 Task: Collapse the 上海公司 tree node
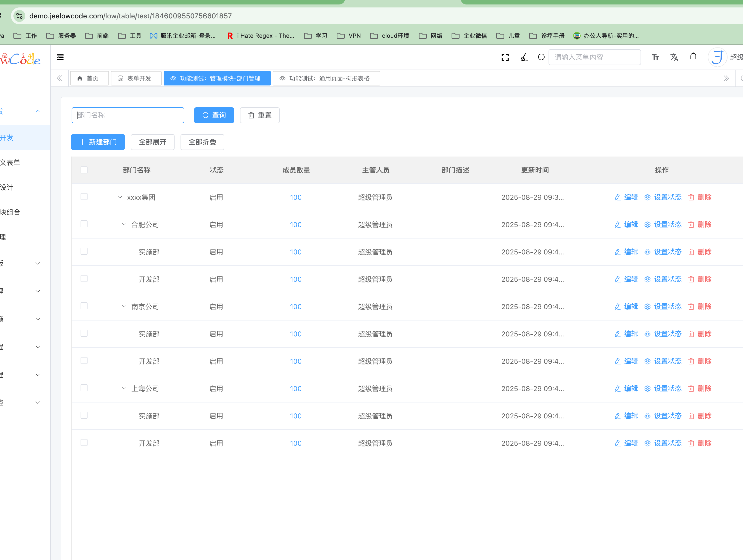[124, 388]
